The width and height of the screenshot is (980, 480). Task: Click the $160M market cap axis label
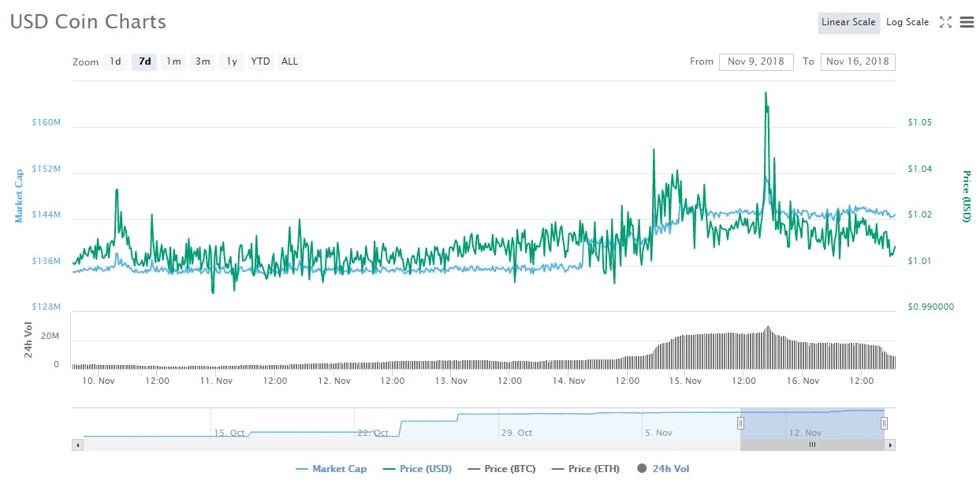click(47, 122)
